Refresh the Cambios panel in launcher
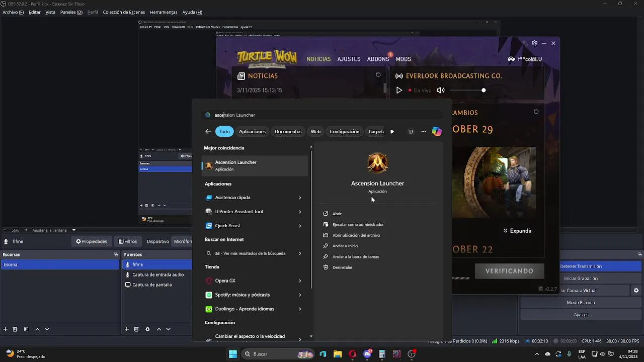The image size is (644, 362). click(x=536, y=112)
